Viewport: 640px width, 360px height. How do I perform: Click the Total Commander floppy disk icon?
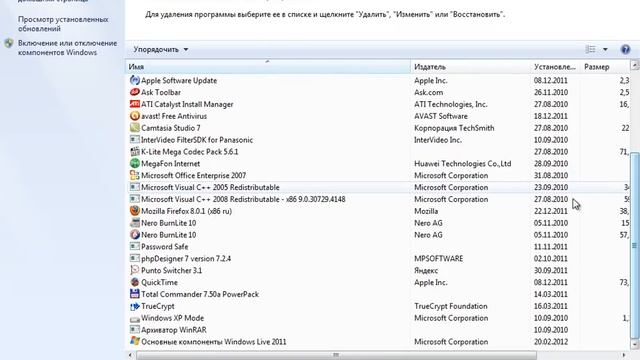pyautogui.click(x=134, y=294)
